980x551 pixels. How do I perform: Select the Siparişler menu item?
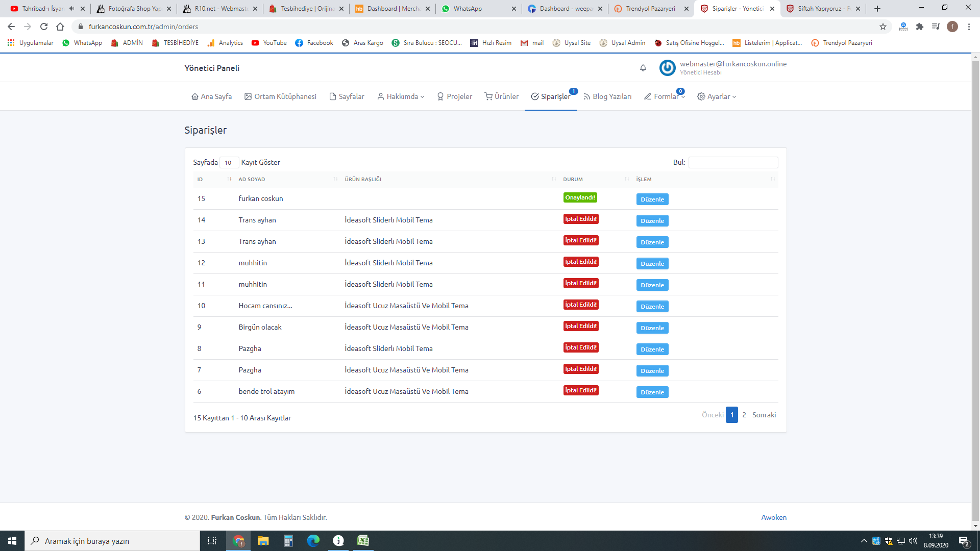tap(550, 96)
